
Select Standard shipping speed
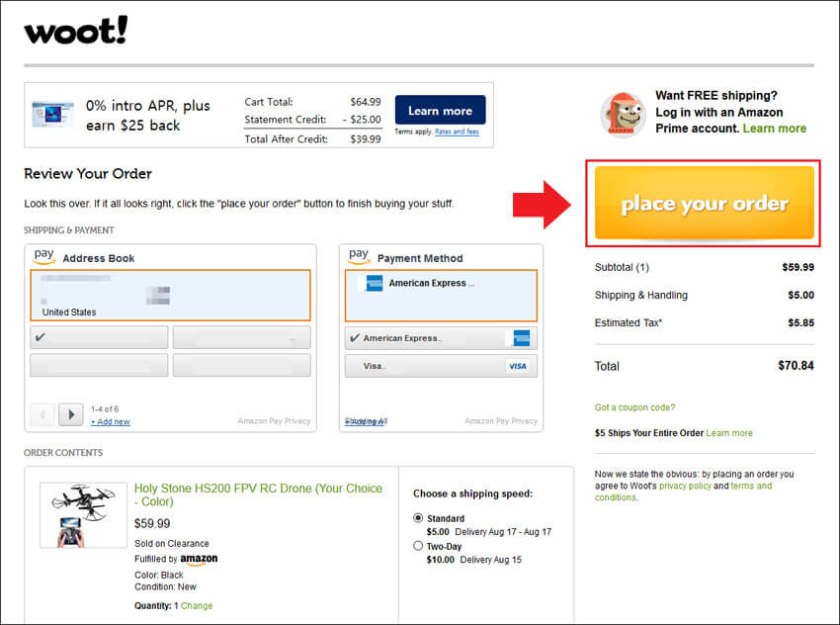[418, 518]
